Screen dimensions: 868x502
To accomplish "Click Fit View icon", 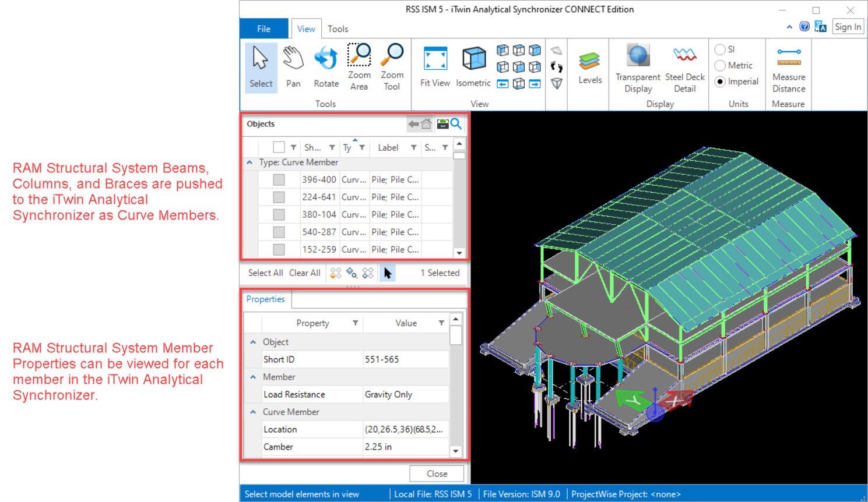I will click(x=435, y=67).
